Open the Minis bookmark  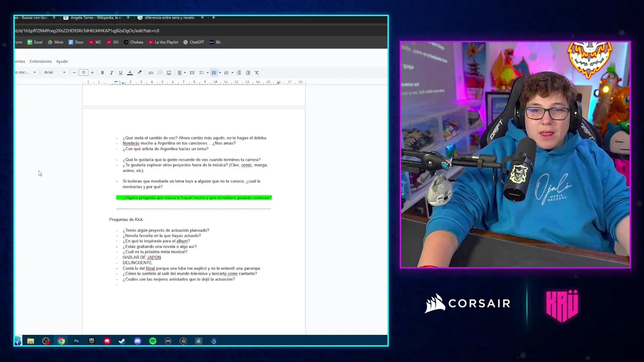55,42
